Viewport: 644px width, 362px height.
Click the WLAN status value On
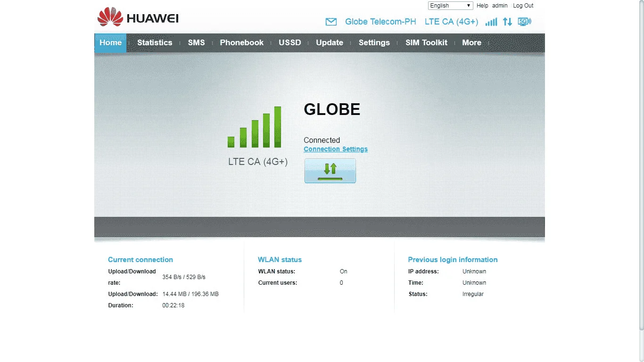point(344,271)
